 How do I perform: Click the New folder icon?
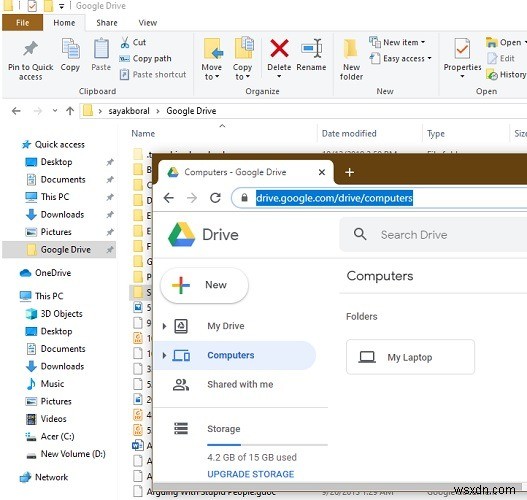point(351,49)
